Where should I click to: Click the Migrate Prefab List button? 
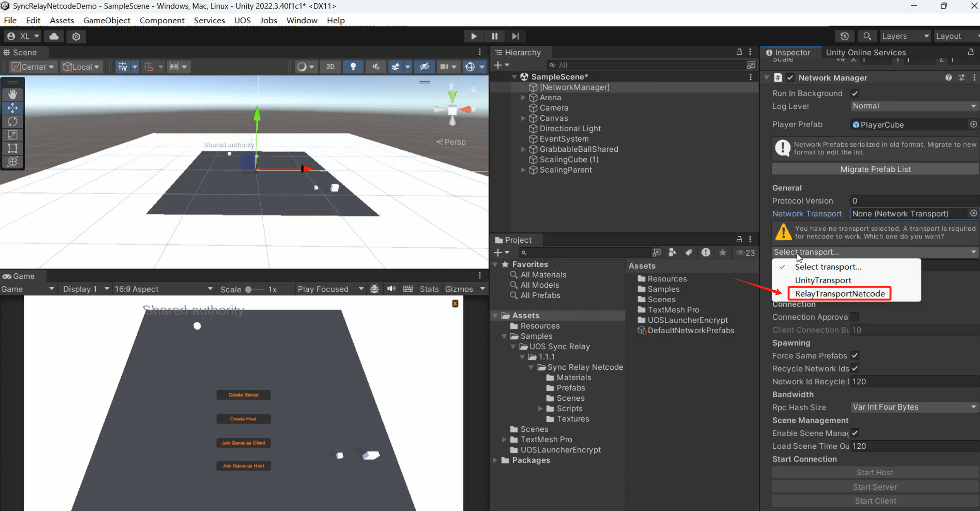click(875, 169)
